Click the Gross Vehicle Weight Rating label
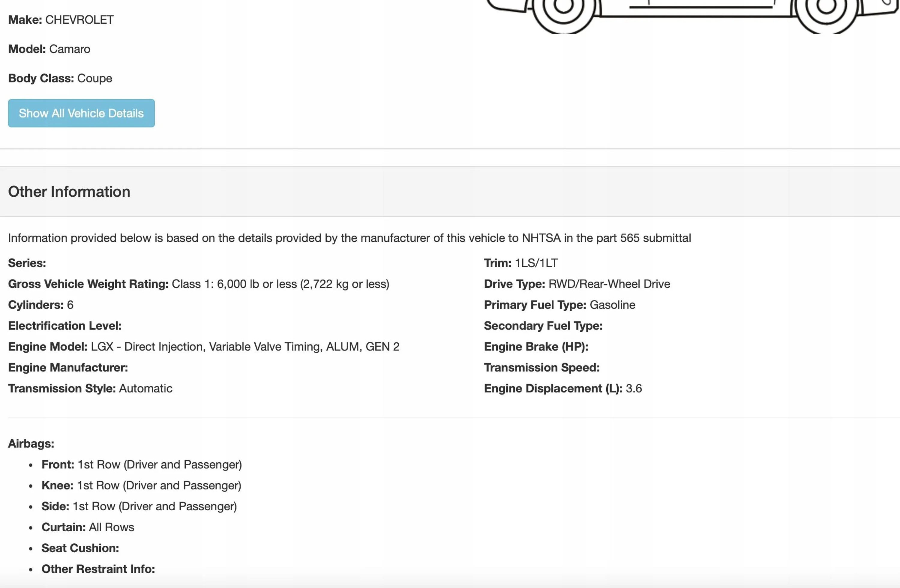Image resolution: width=900 pixels, height=588 pixels. (88, 284)
